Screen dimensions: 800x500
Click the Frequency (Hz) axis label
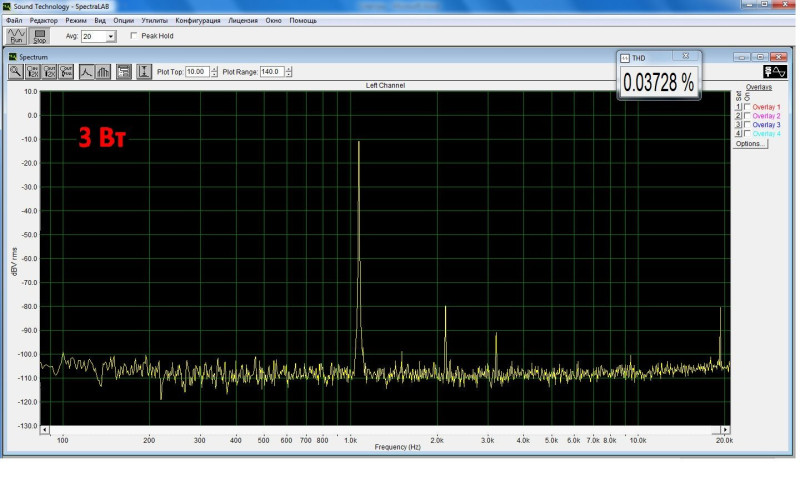pyautogui.click(x=397, y=447)
